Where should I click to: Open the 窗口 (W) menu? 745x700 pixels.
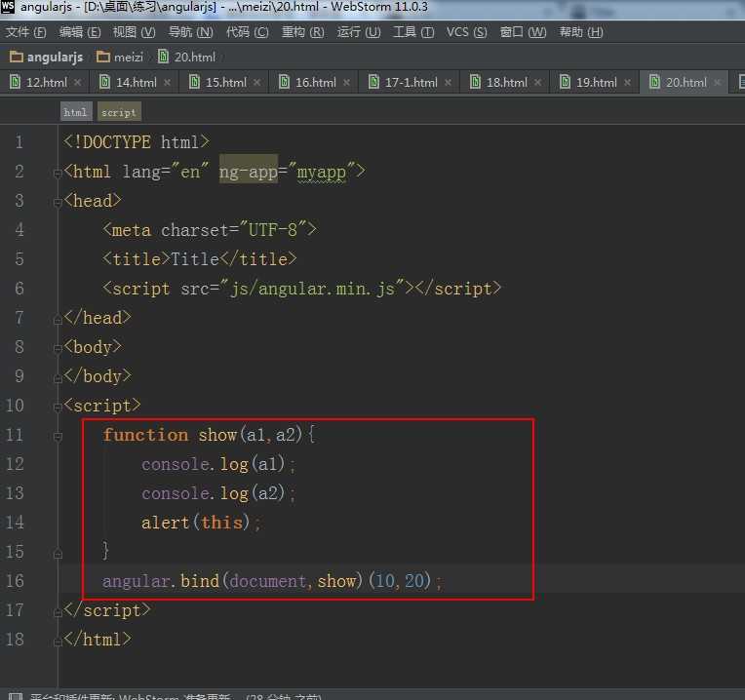click(523, 32)
